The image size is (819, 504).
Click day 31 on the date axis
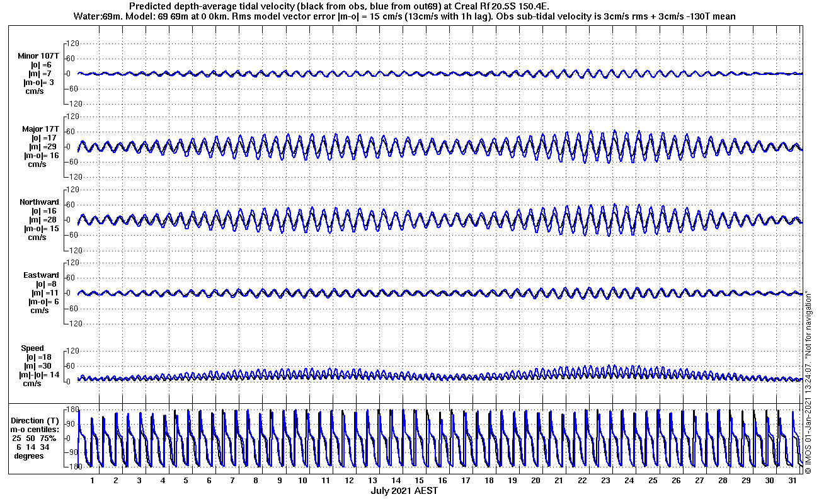click(792, 481)
